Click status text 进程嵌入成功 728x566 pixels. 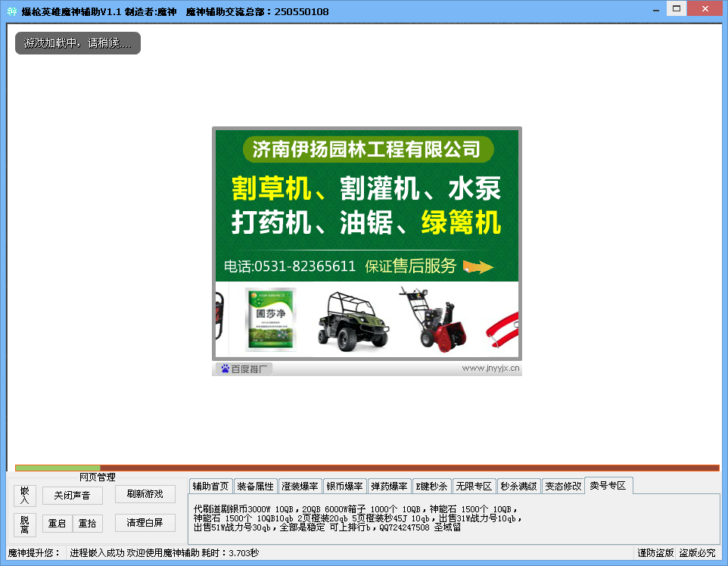[x=97, y=553]
